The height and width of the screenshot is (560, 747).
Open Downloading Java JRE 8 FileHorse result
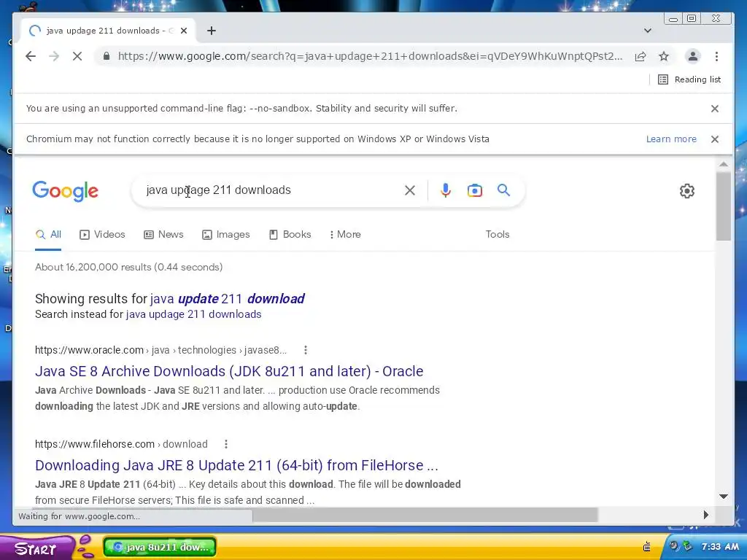click(x=236, y=465)
